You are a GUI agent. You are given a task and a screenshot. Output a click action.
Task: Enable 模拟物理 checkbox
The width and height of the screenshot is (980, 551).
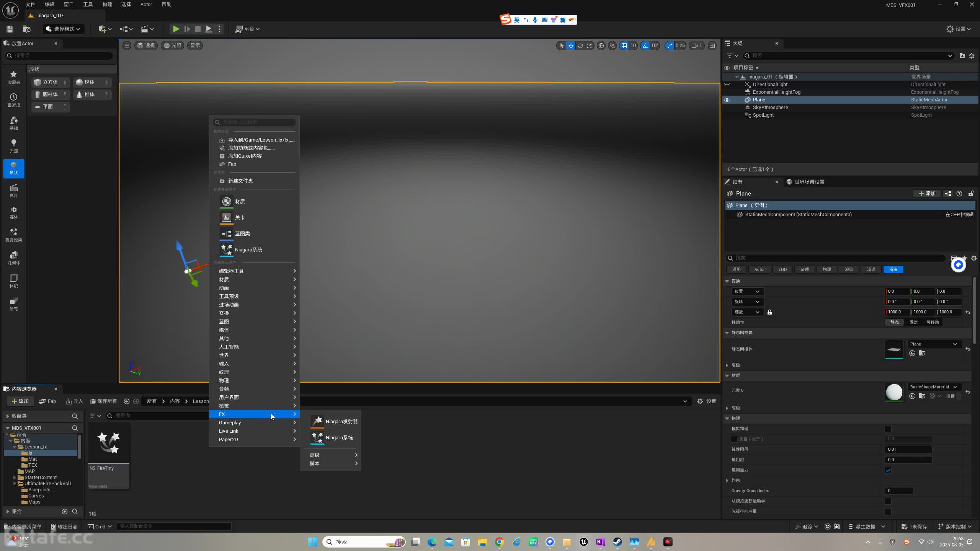888,429
